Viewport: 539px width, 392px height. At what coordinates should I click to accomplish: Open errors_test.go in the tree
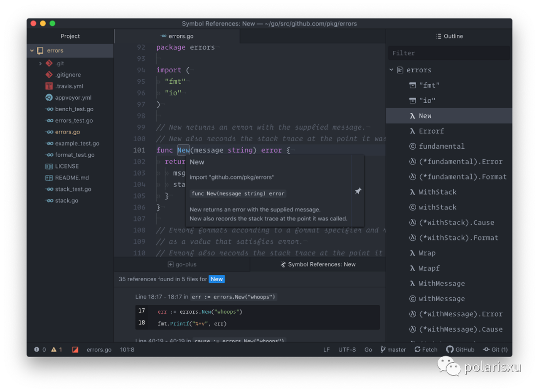click(x=74, y=120)
